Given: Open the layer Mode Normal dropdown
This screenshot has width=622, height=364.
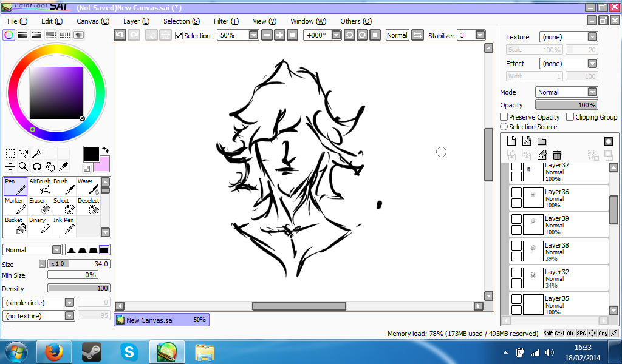Looking at the screenshot, I should pyautogui.click(x=592, y=92).
